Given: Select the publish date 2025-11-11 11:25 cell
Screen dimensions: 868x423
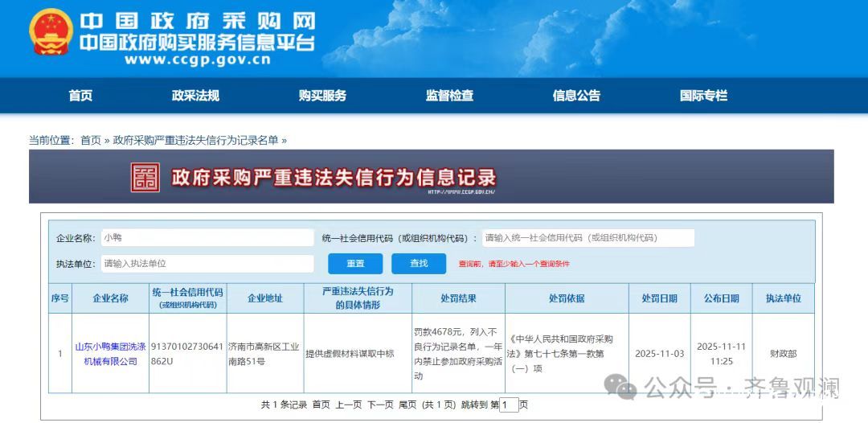Looking at the screenshot, I should 721,353.
